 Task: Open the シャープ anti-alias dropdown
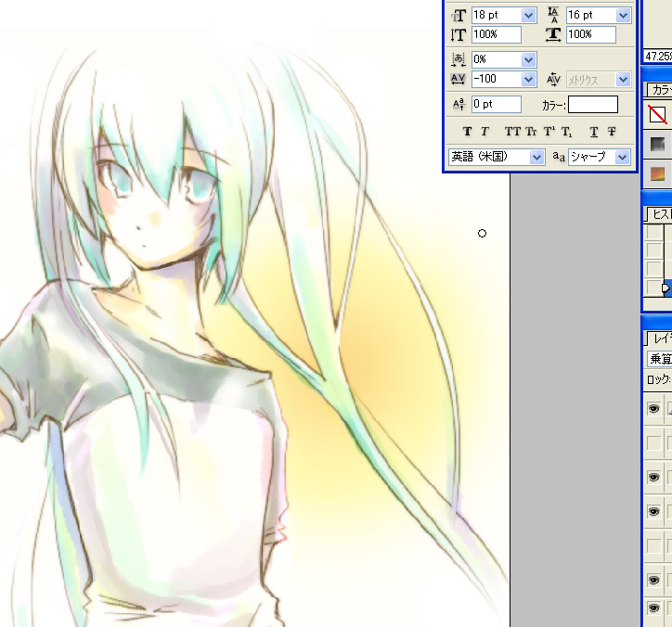[600, 157]
